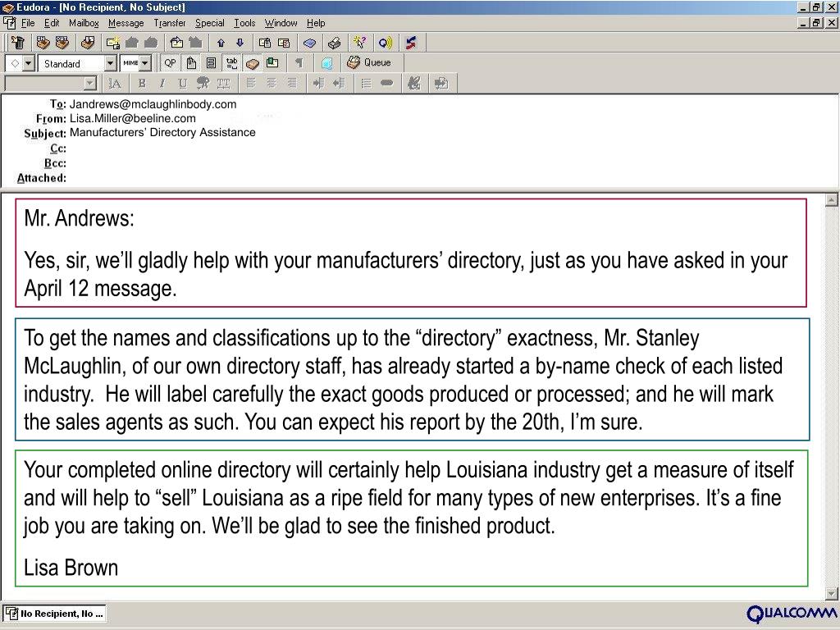Viewport: 840px width, 630px height.
Task: Click the Reply toolbar icon
Action: 132,43
